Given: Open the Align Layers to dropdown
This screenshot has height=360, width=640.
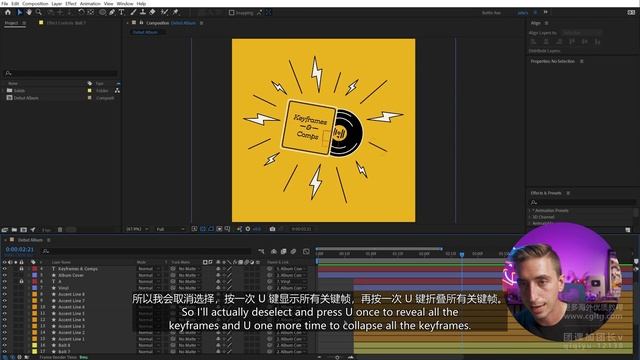Looking at the screenshot, I should [x=582, y=33].
